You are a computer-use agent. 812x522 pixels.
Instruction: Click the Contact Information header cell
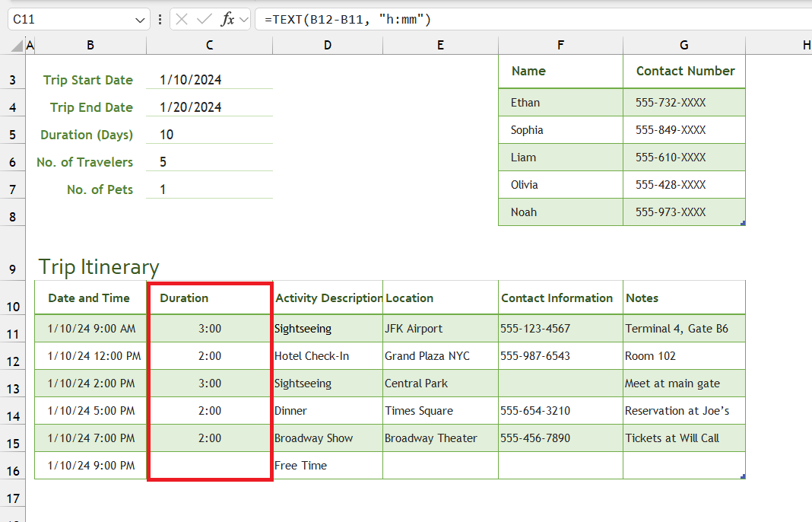(560, 298)
